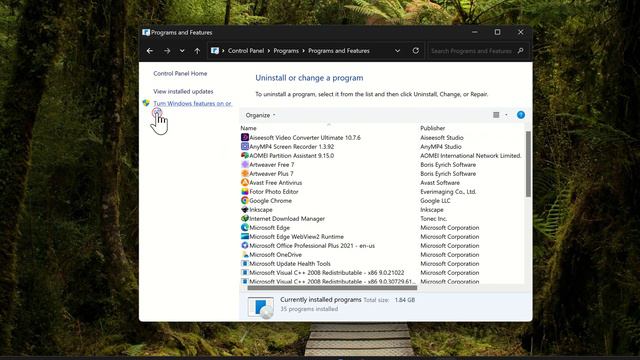Maximize the Programs and Features window

(x=497, y=32)
